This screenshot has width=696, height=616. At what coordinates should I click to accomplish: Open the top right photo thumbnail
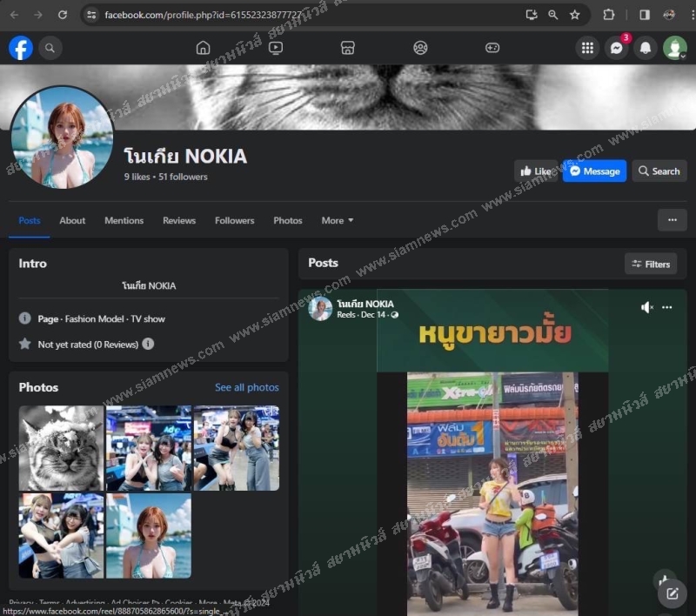[237, 448]
